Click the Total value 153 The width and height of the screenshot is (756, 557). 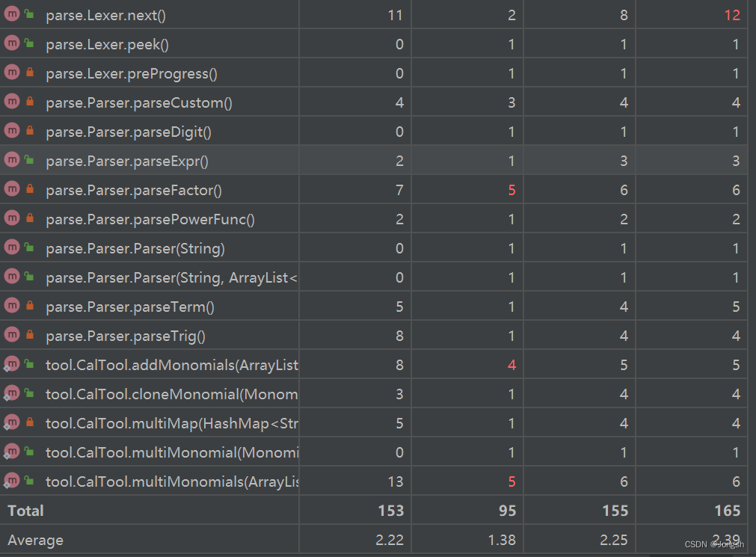click(391, 511)
